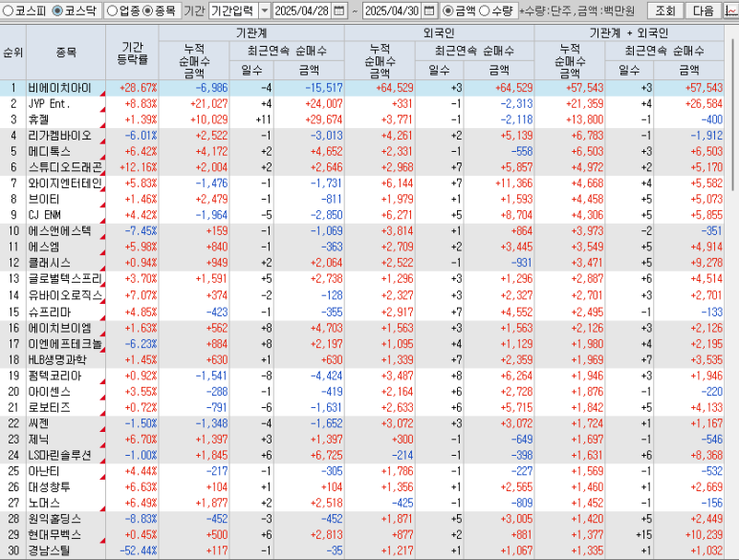Viewport: 739px width, 560px height.
Task: Select stock row 유바이오로직스
Action: coord(362,295)
